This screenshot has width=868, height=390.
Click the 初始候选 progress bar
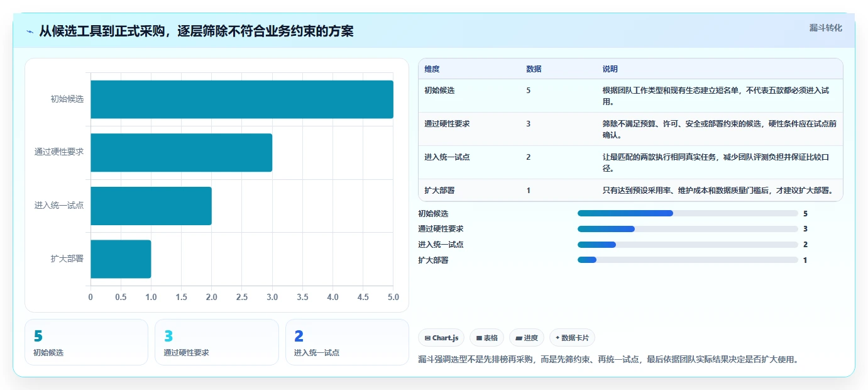click(688, 213)
